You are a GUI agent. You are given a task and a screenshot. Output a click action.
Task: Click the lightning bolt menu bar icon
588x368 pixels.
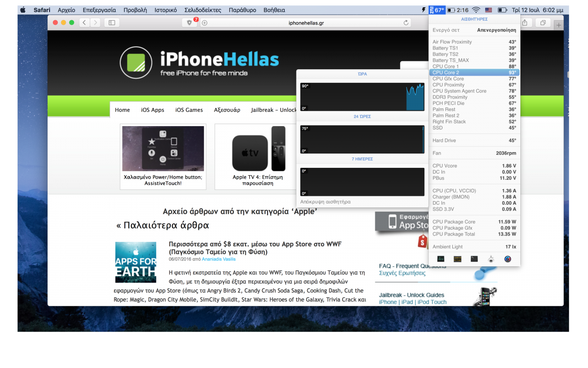click(423, 10)
